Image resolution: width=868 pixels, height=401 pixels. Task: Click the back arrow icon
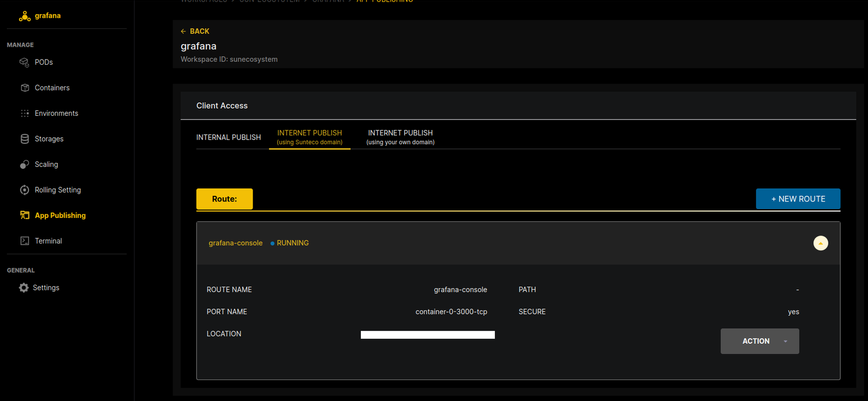pos(183,32)
